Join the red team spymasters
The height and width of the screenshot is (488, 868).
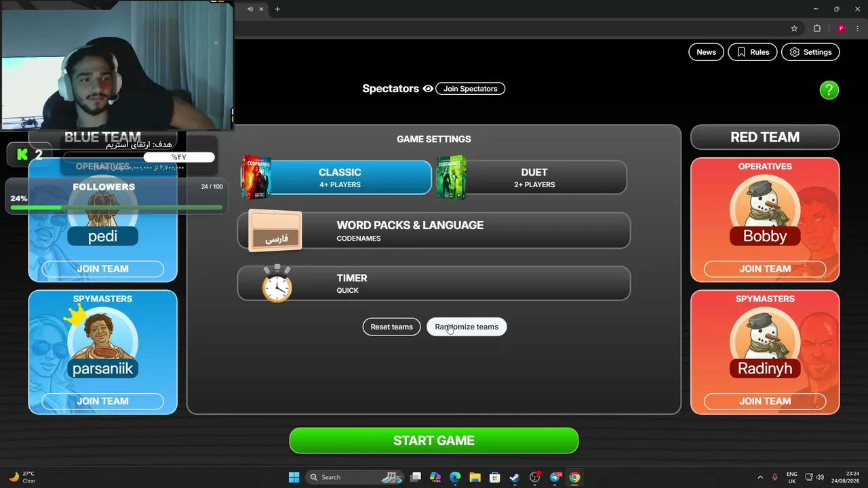(765, 401)
